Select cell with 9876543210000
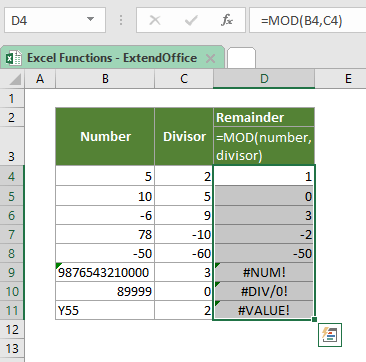This screenshot has width=366, height=362. click(105, 272)
